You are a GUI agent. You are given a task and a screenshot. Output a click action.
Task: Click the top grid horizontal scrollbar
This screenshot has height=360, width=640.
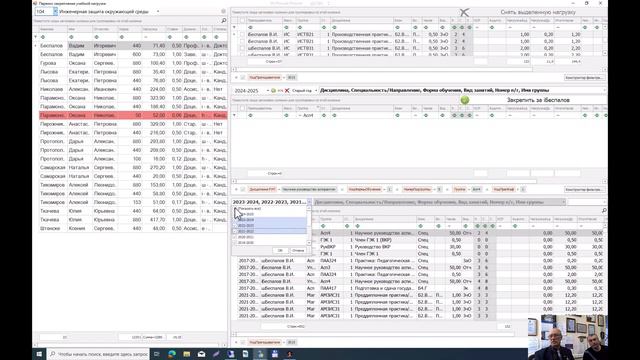pyautogui.click(x=384, y=69)
